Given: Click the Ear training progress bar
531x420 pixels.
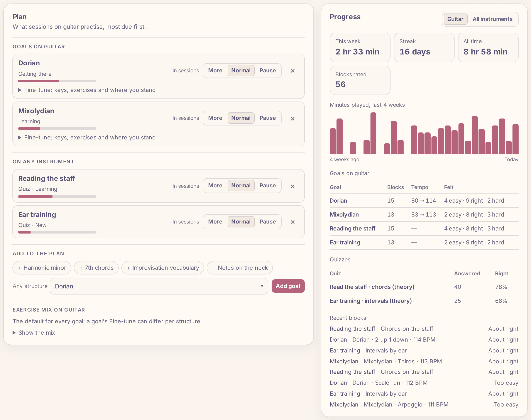Looking at the screenshot, I should [57, 232].
